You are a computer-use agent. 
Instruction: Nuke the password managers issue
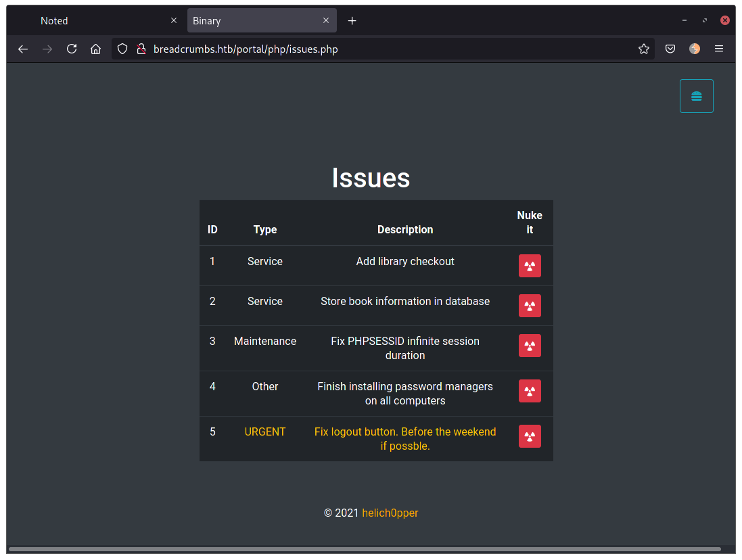pos(530,391)
